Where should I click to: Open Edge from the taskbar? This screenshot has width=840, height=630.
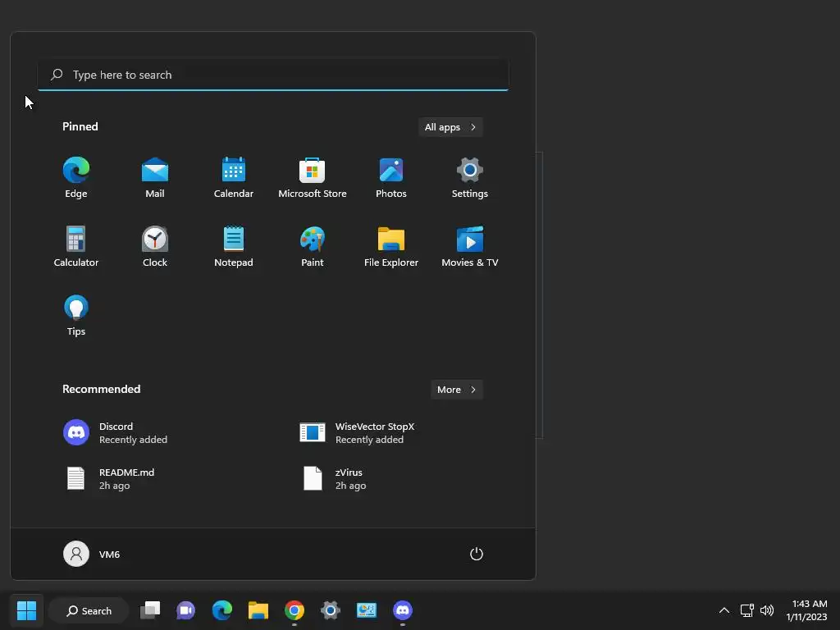(221, 610)
